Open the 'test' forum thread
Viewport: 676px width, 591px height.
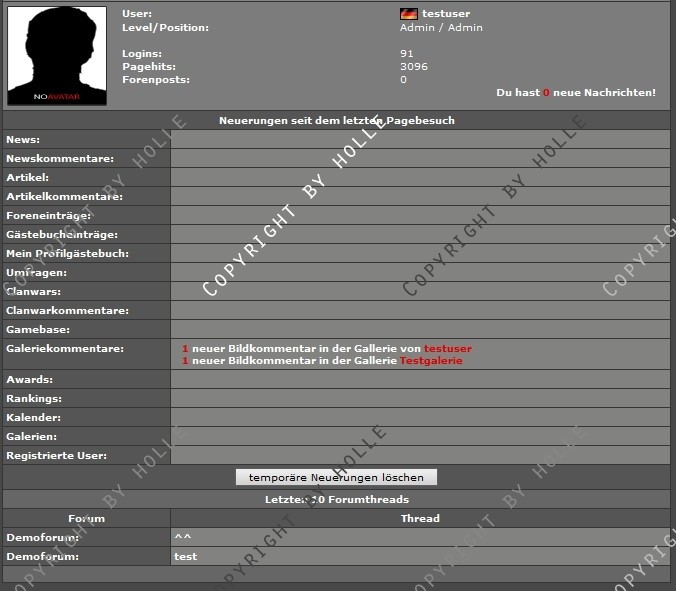tap(185, 556)
